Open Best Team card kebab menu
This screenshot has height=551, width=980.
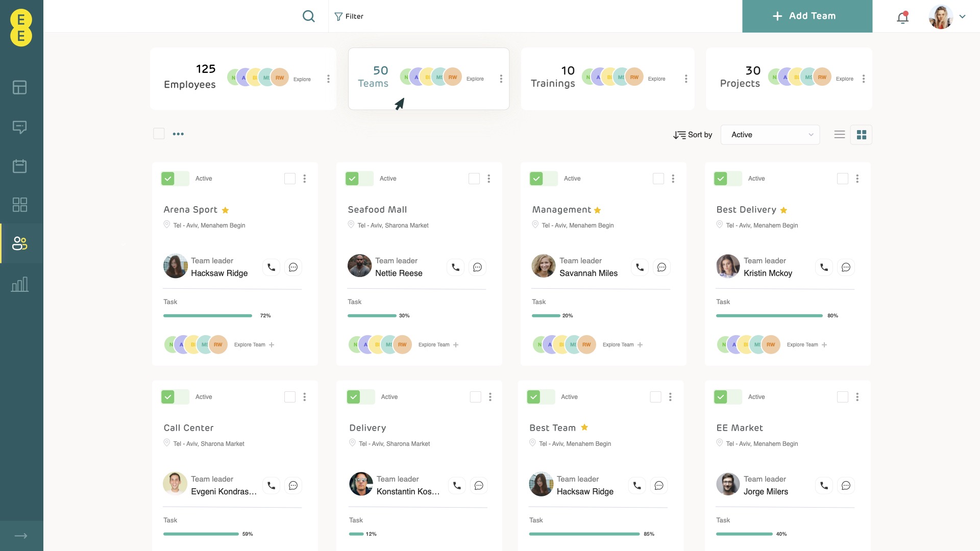pos(670,397)
